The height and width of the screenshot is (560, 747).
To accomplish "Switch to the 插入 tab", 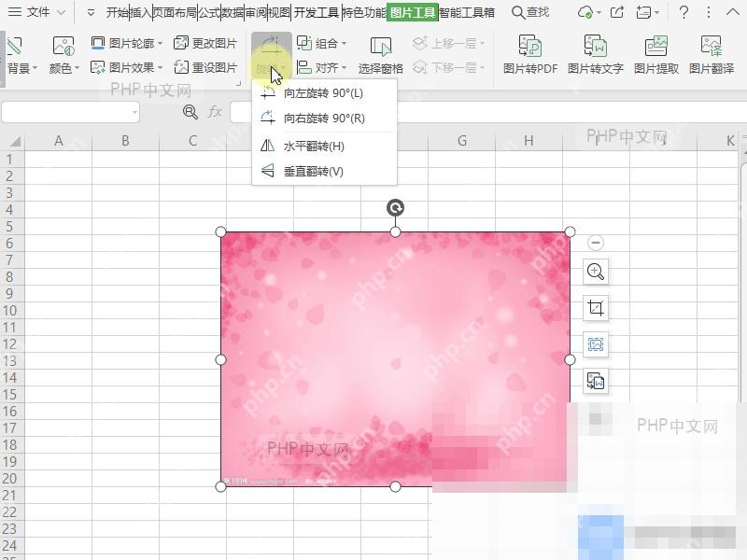I will pyautogui.click(x=141, y=12).
